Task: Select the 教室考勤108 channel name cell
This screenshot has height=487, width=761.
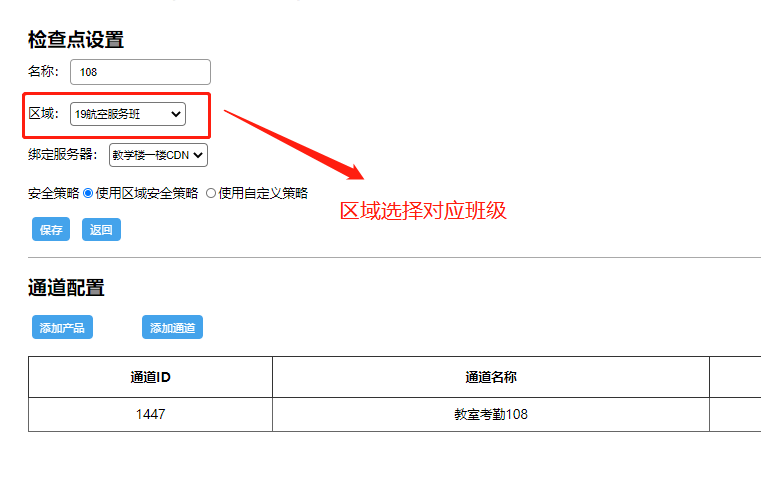Action: pyautogui.click(x=490, y=414)
